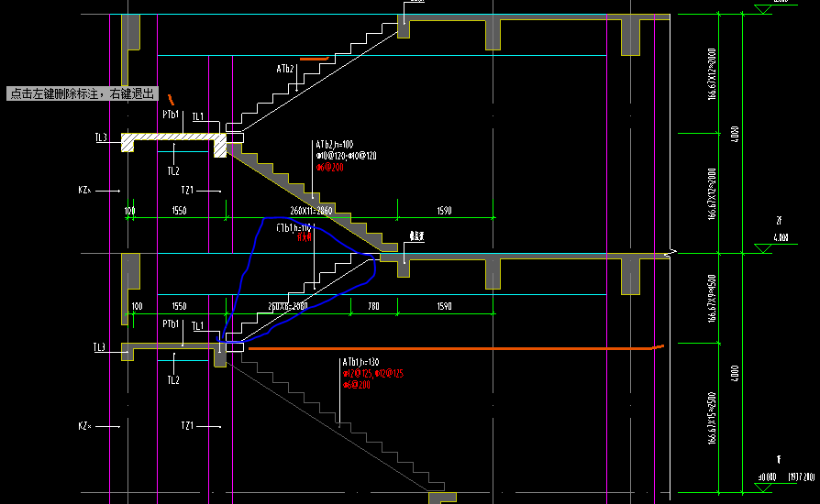This screenshot has height=504, width=820.
Task: Select the 'ATb1,h=130' stair annotation
Action: tap(360, 362)
